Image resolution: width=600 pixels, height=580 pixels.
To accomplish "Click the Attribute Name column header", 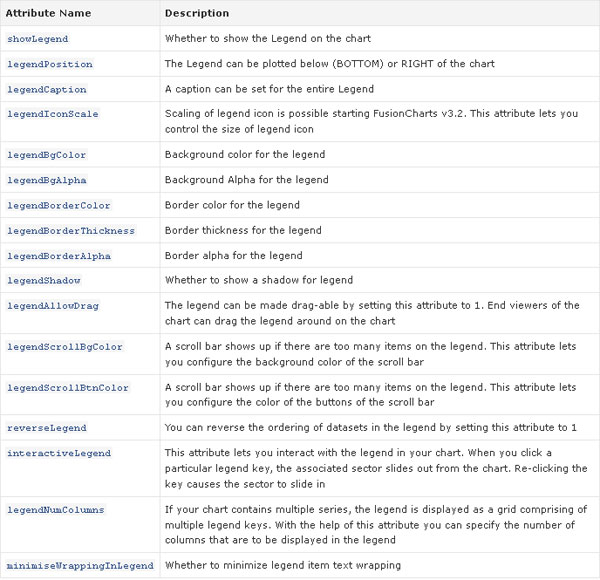I will [x=48, y=13].
